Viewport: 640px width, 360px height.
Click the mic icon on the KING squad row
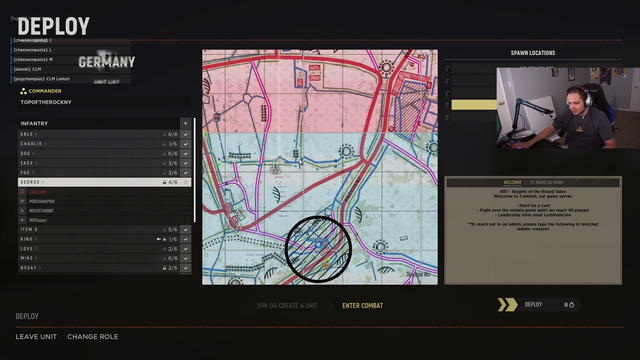[x=159, y=239]
